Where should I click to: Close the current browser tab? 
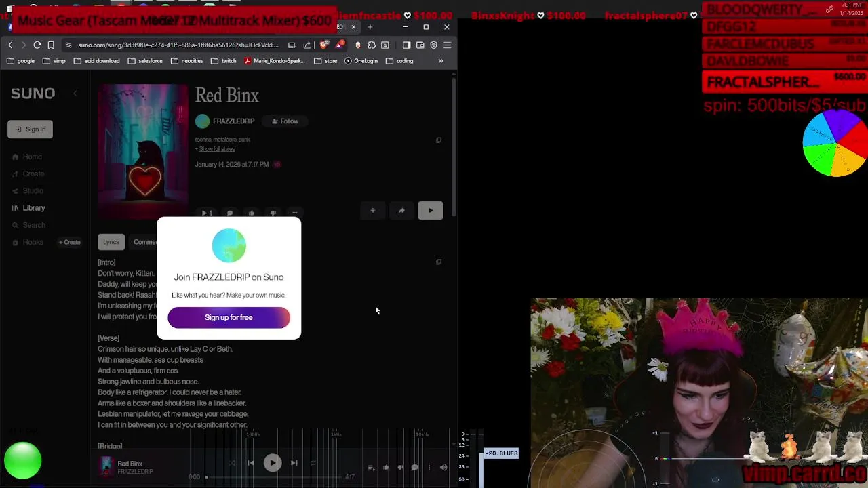[x=353, y=27]
